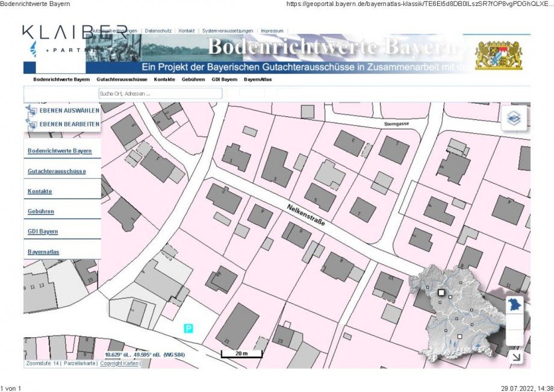Click the Ebenen bearbeiten layers icon
554x392 pixels.
(x=31, y=124)
